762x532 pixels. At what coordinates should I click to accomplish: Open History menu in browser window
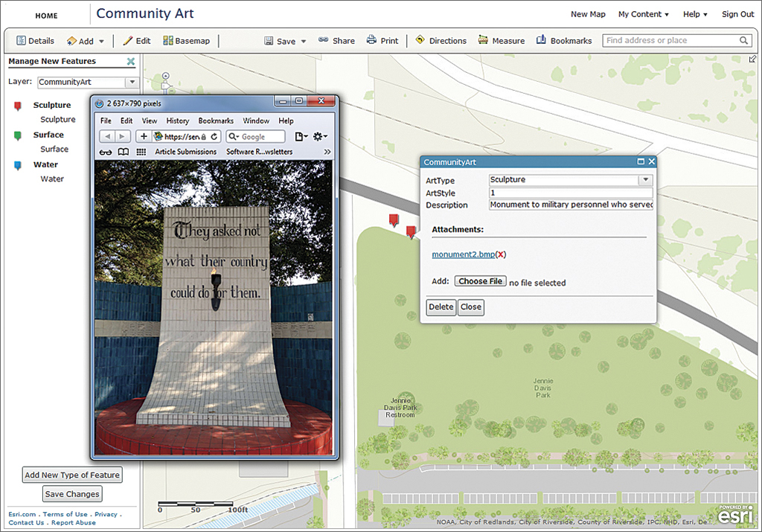tap(177, 121)
